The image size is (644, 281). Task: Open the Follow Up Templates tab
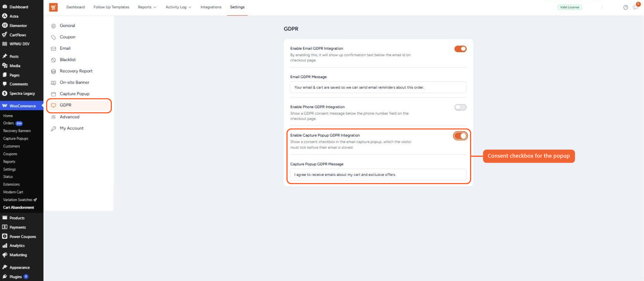click(111, 7)
